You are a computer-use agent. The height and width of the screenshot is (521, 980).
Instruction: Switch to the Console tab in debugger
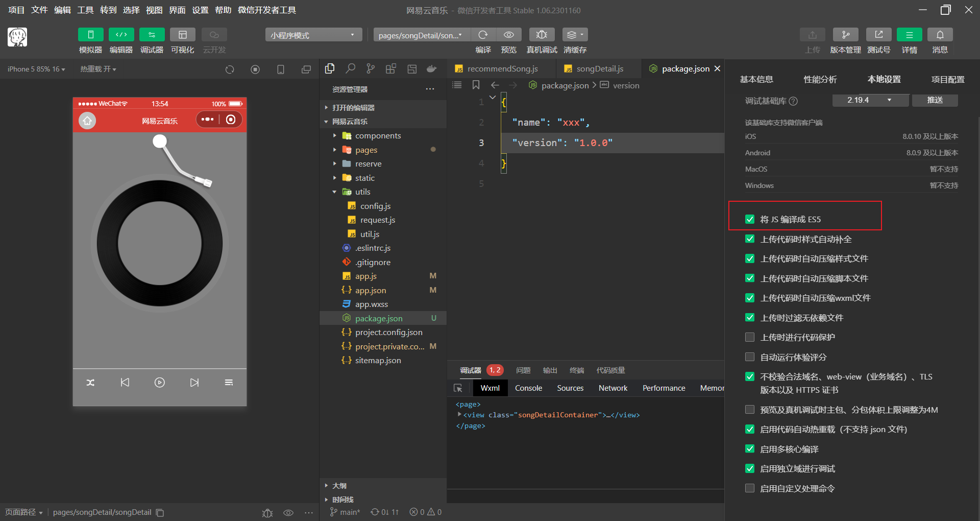[528, 388]
